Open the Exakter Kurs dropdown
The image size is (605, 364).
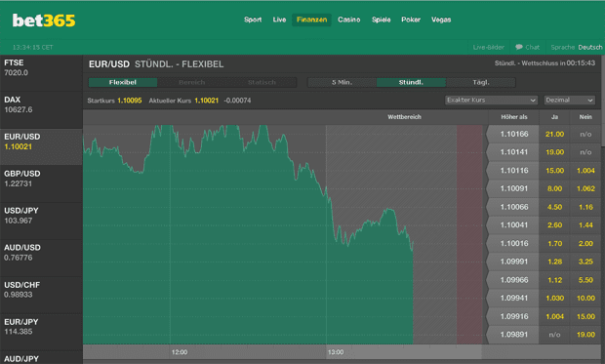point(491,100)
